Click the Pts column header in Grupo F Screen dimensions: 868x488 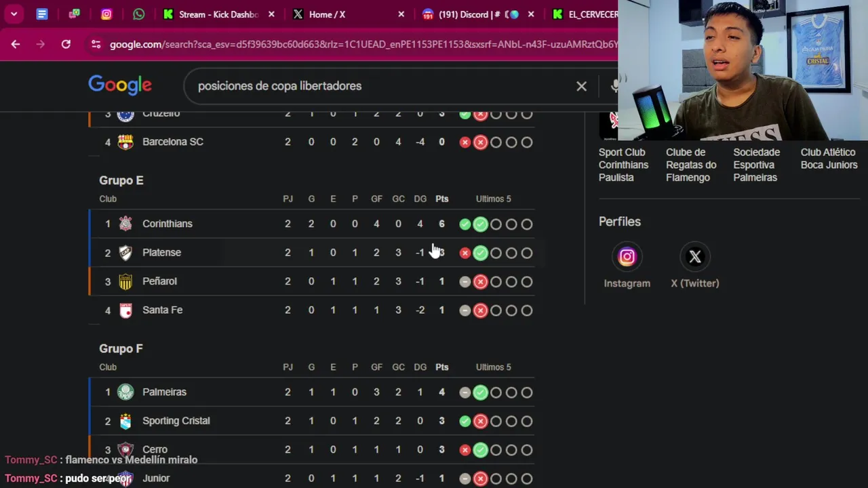click(x=441, y=367)
